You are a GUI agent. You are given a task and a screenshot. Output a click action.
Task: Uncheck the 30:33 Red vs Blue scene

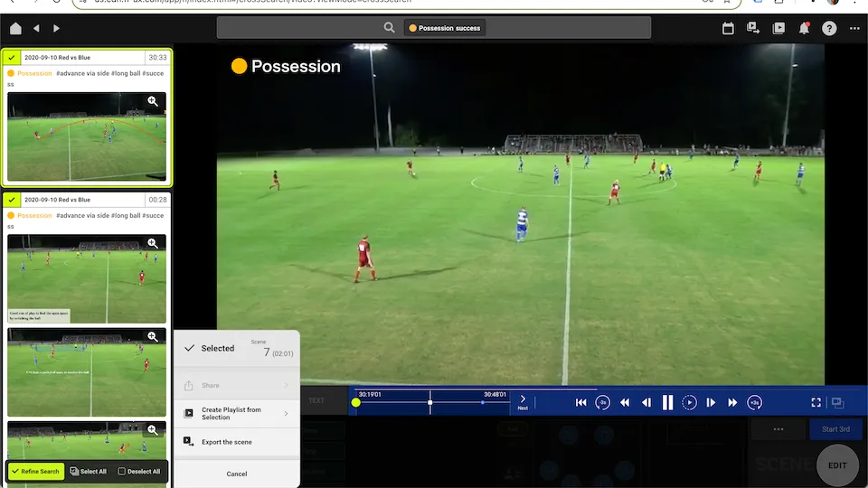12,58
